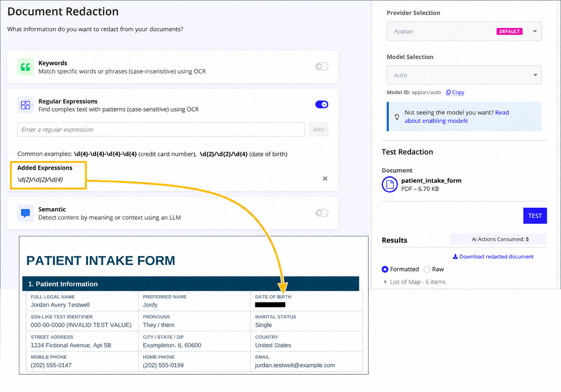Click the country value United States

coord(273,345)
